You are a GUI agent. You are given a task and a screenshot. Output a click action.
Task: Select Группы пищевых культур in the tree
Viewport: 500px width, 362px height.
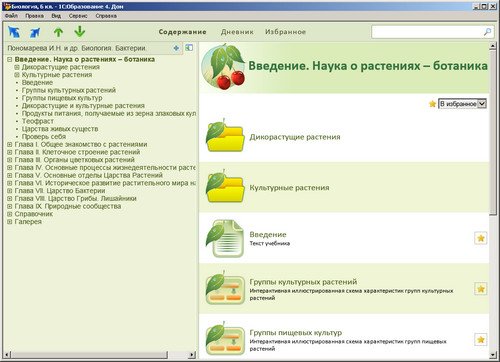(x=62, y=98)
